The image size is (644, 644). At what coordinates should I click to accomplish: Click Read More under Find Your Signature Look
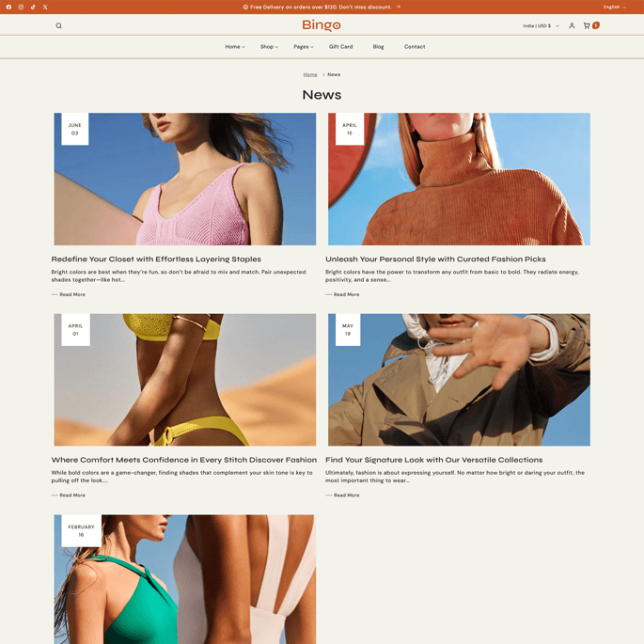342,495
